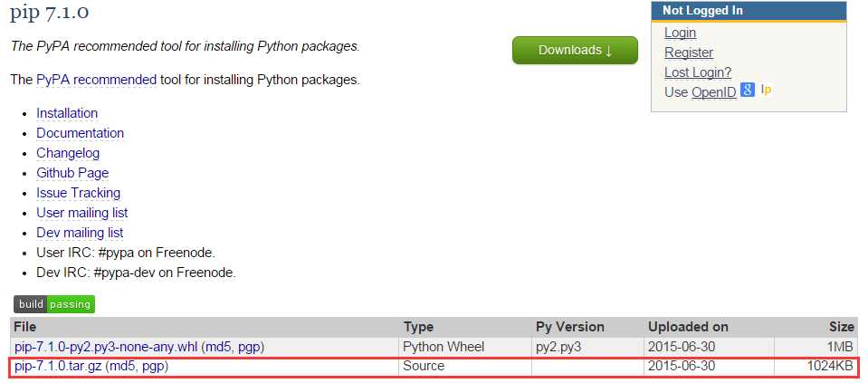Image resolution: width=868 pixels, height=383 pixels.
Task: Download the pip-7.1.0.tar.gz source file
Action: pos(58,366)
